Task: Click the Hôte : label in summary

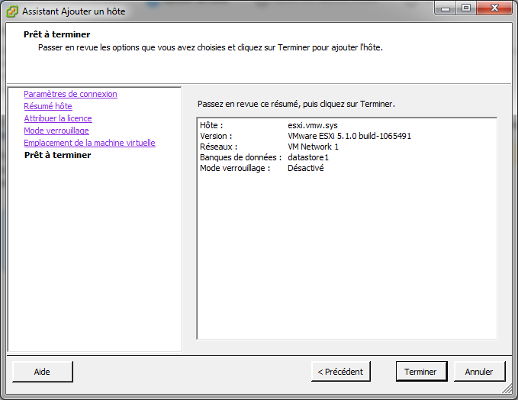Action: [211, 125]
